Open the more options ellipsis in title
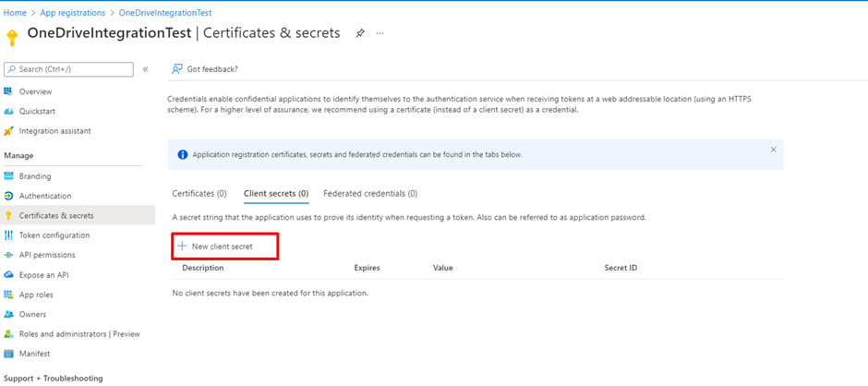 [380, 33]
